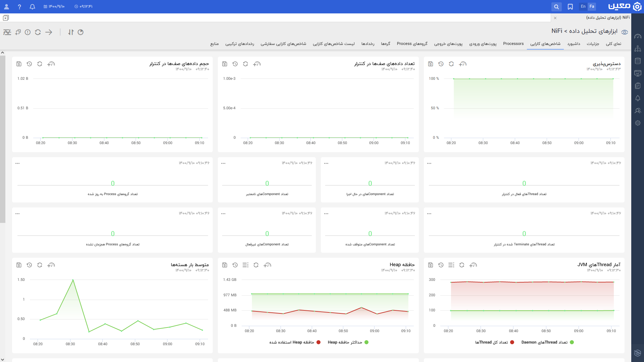Click dashboard gauge icon in right sidebar
The image size is (644, 362).
[638, 36]
